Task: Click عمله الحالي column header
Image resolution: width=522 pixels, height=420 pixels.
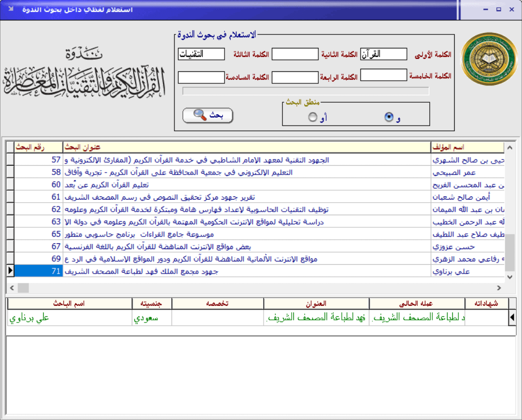Action: point(417,303)
